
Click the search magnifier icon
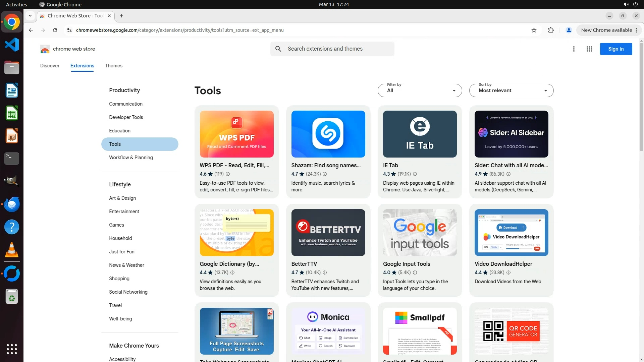(x=278, y=49)
